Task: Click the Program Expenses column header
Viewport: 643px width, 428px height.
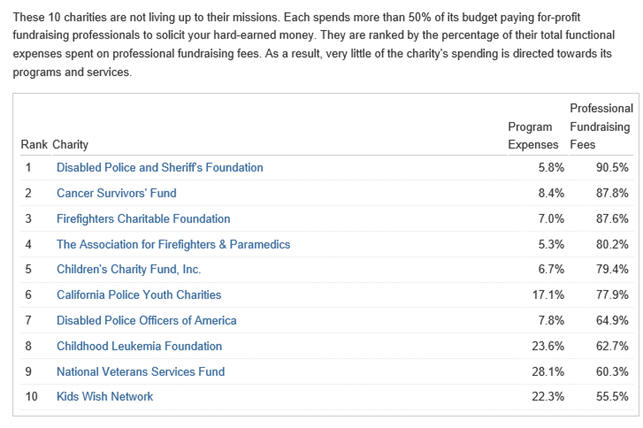Action: pos(533,136)
